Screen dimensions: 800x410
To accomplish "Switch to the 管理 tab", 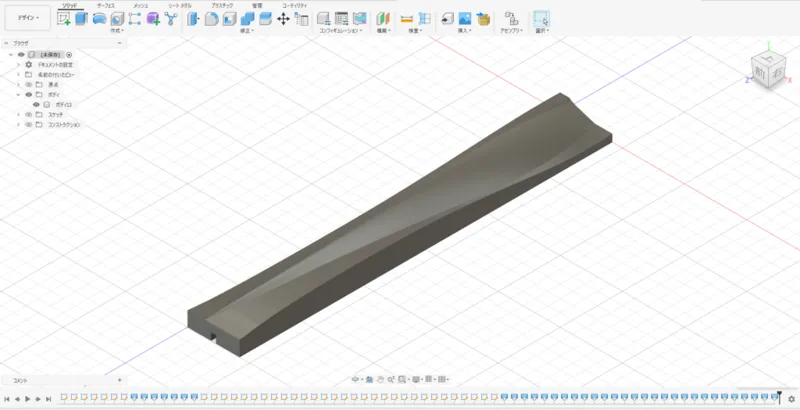I will 257,5.
